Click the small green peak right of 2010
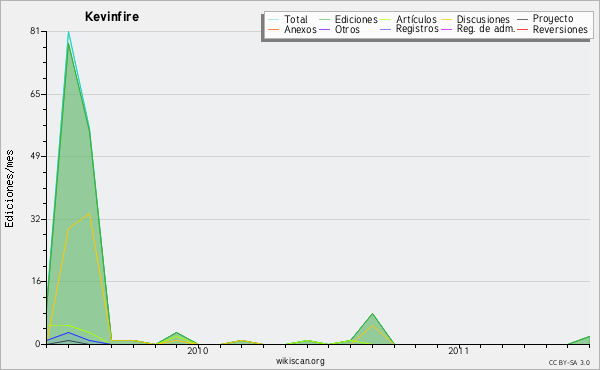The width and height of the screenshot is (600, 370). (x=241, y=341)
